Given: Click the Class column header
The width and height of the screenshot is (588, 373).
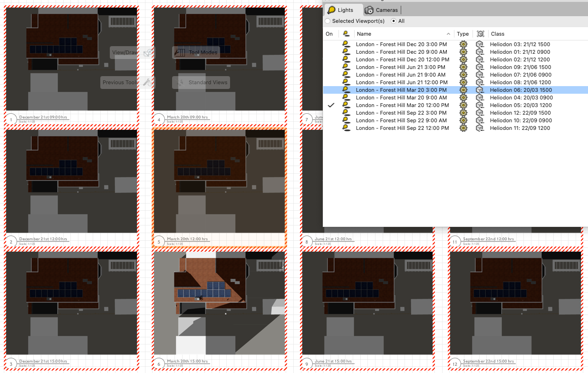Looking at the screenshot, I should click(x=498, y=34).
